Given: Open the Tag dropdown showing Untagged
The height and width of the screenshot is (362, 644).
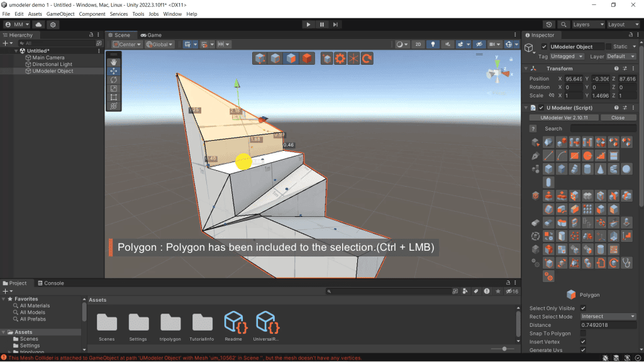Looking at the screenshot, I should 567,56.
